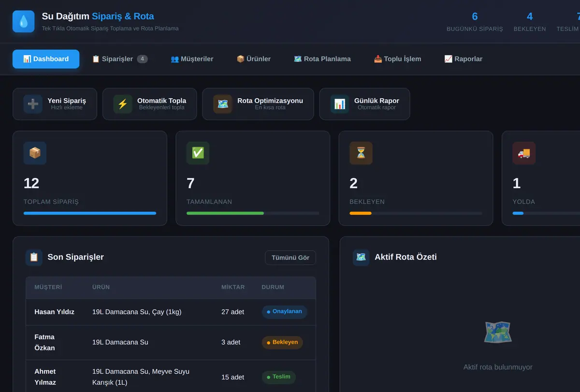Select customer name Hasan Yıldız
Image resolution: width=580 pixels, height=392 pixels.
pyautogui.click(x=55, y=312)
